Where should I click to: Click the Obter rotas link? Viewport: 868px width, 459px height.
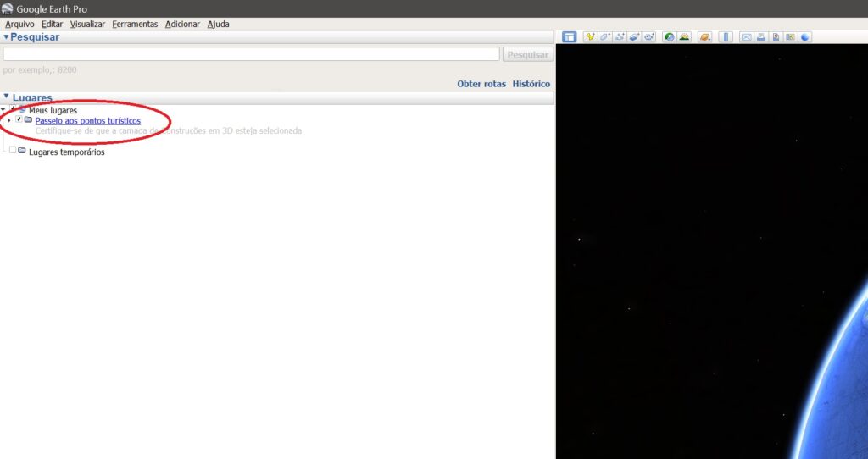(481, 84)
